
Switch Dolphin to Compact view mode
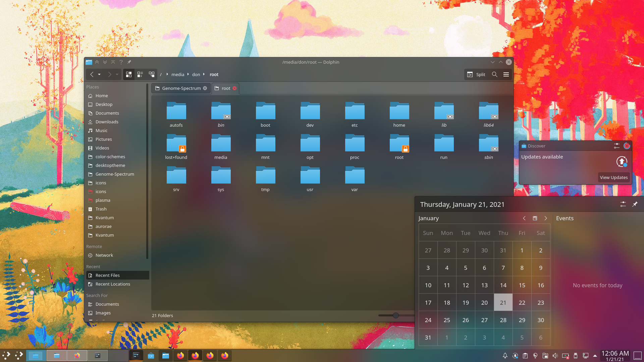pos(140,74)
